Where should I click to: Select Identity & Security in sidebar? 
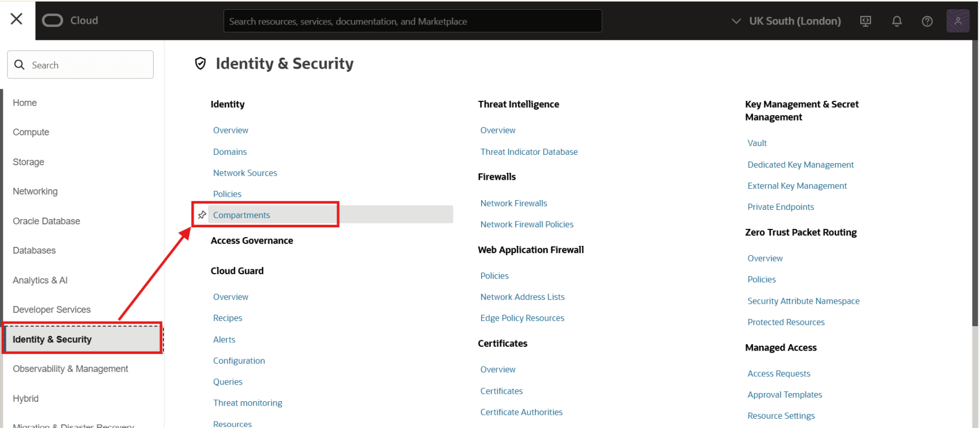[52, 339]
